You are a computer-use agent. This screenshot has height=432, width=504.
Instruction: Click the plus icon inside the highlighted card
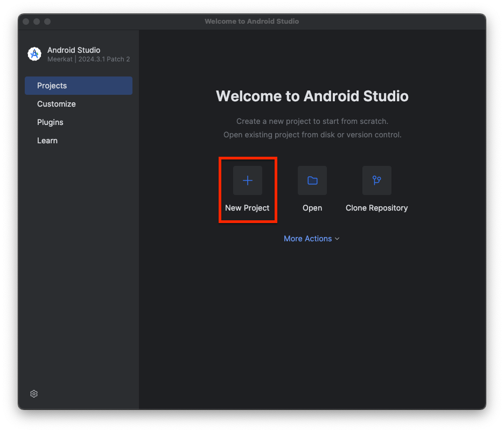coord(248,180)
